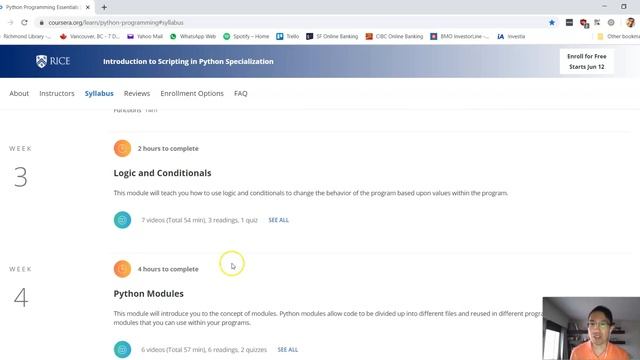This screenshot has width=640, height=360.
Task: Click '7 videos (Total 54 min), 3 readings' text
Action: coord(200,220)
